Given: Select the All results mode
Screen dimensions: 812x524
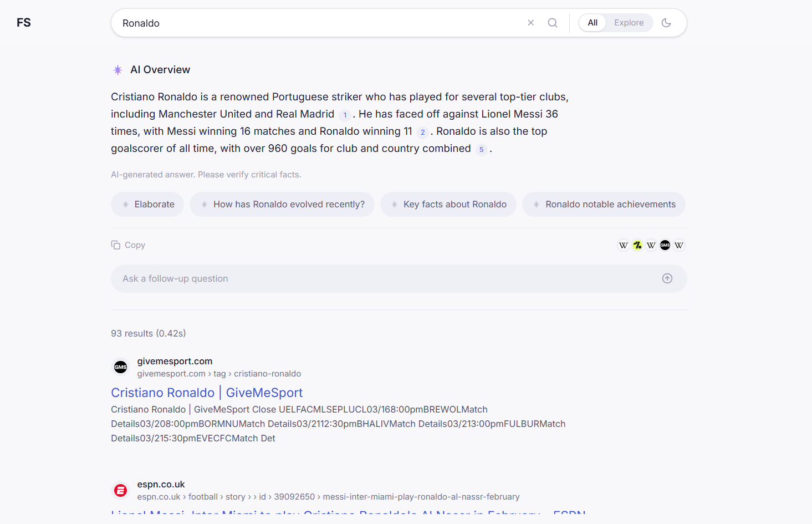Looking at the screenshot, I should coord(593,23).
